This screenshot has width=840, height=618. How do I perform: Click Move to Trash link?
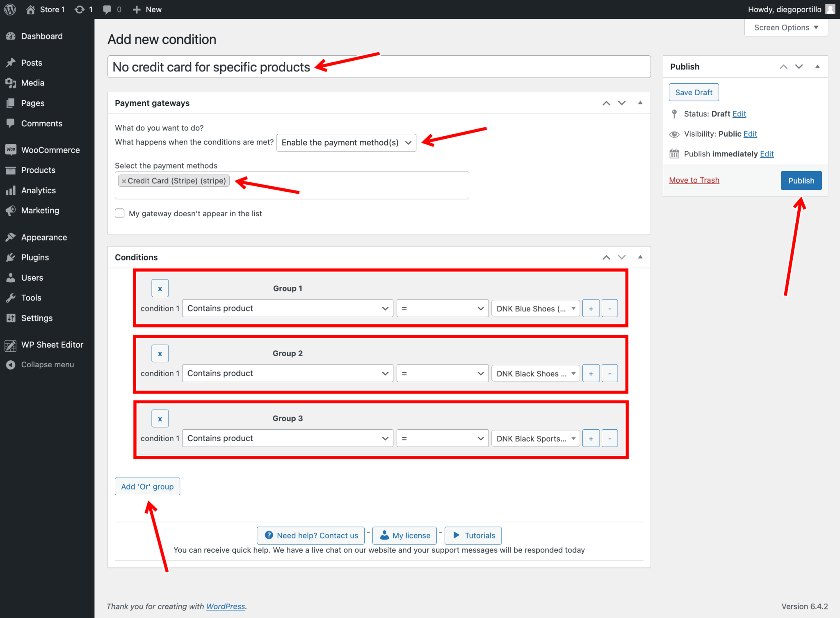pos(694,180)
